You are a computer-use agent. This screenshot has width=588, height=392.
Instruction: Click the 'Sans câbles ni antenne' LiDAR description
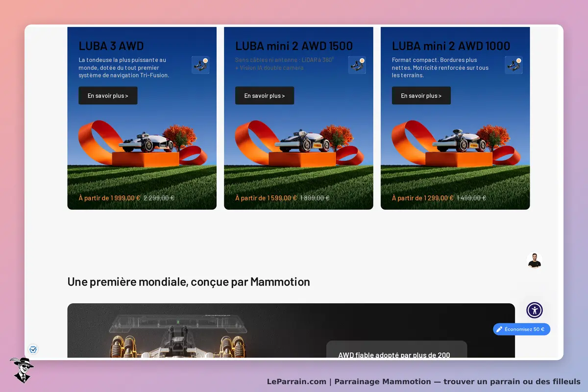285,64
